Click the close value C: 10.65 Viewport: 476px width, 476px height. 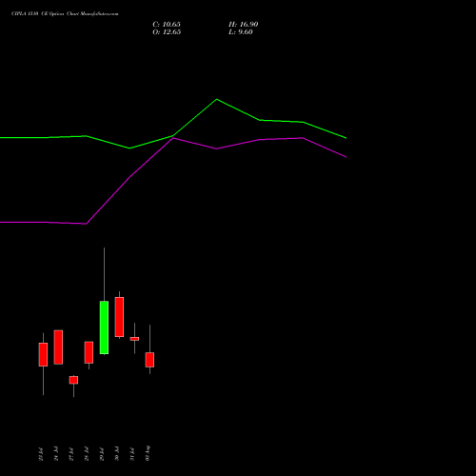(167, 25)
